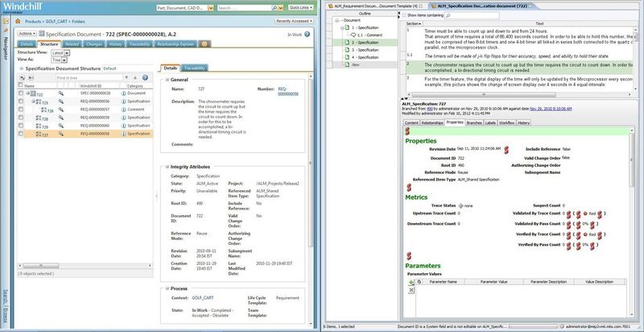
Task: Open the Structure View Latest dropdown
Action: (x=60, y=52)
